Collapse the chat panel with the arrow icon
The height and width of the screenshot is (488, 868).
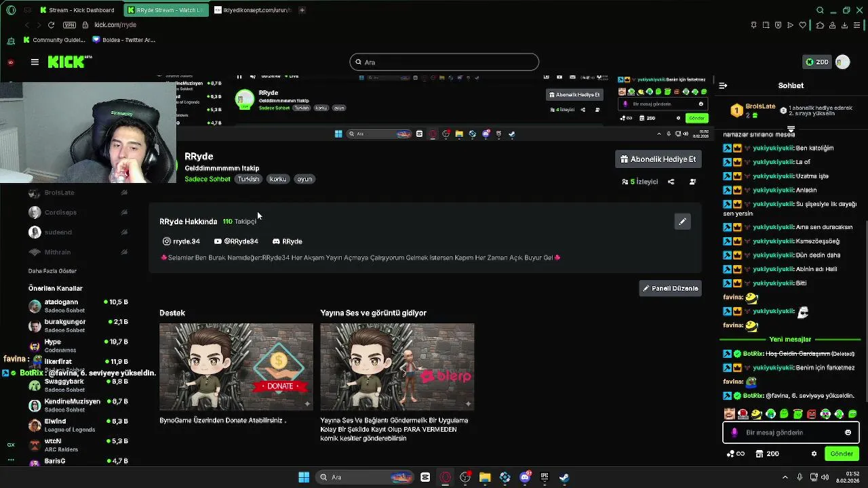click(x=723, y=85)
